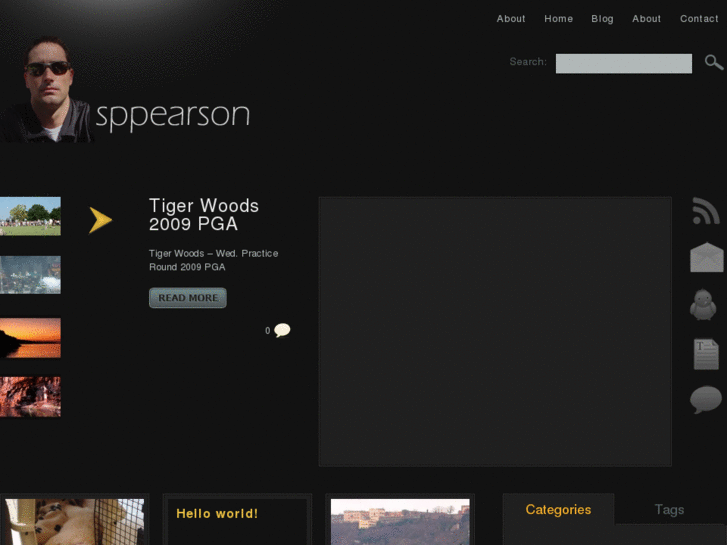
Task: Open the RSS feed icon
Action: click(x=706, y=211)
